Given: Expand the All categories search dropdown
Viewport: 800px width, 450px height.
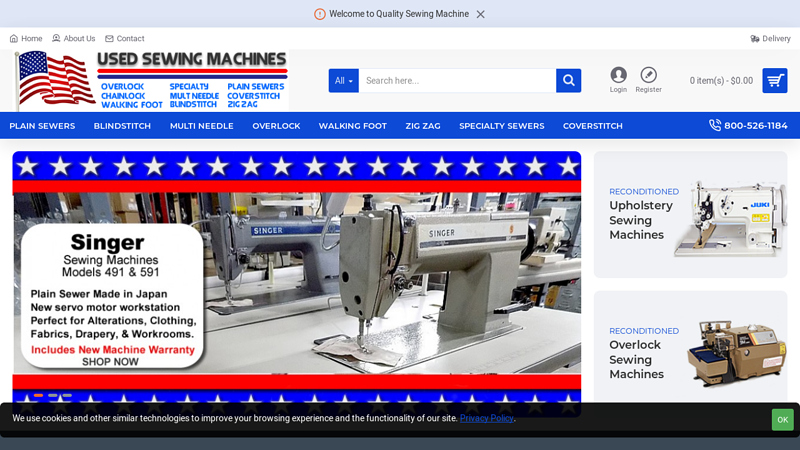Looking at the screenshot, I should pos(343,81).
